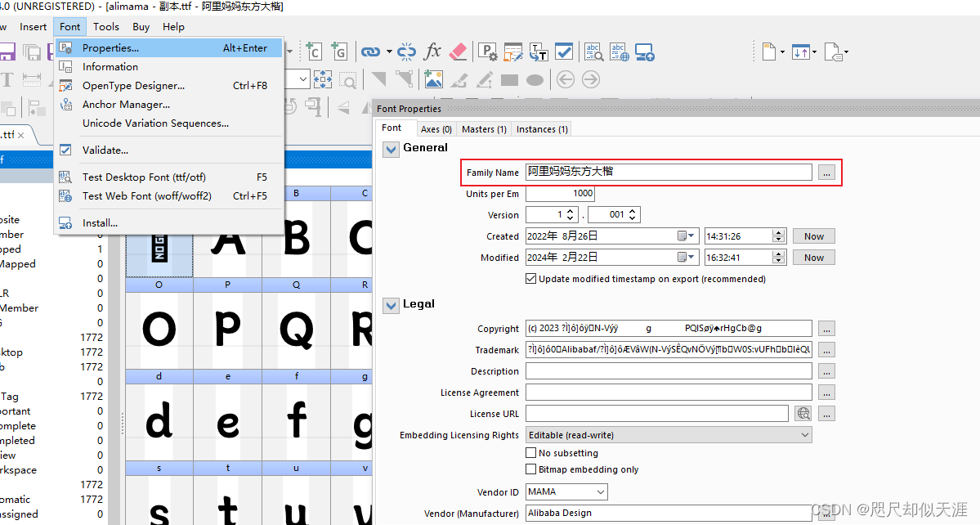This screenshot has width=980, height=525.
Task: Click the add glyphs icon
Action: pos(338,52)
